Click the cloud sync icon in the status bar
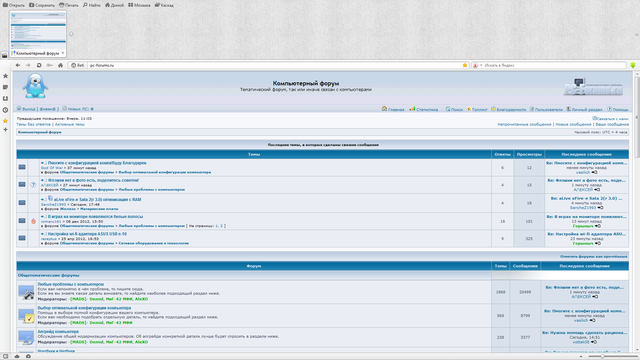The width and height of the screenshot is (640, 360). click(x=17, y=356)
